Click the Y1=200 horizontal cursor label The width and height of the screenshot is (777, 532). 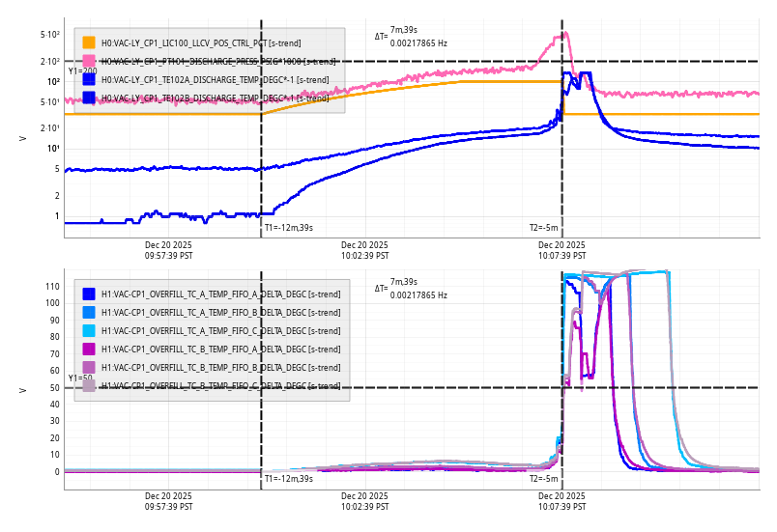click(x=82, y=71)
